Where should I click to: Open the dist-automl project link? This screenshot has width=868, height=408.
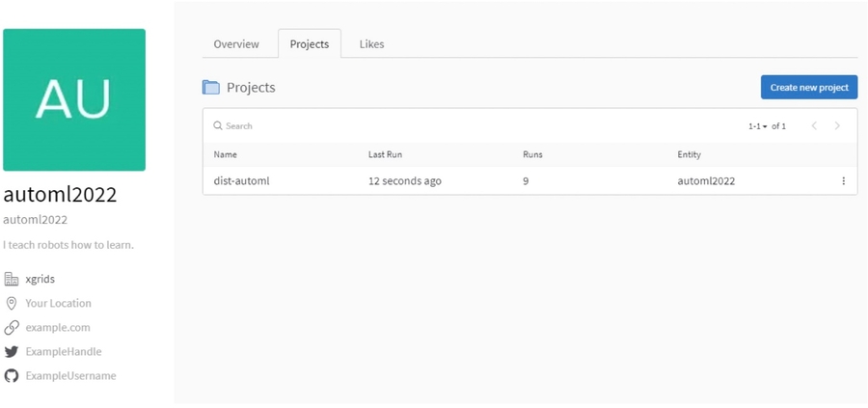click(x=241, y=181)
